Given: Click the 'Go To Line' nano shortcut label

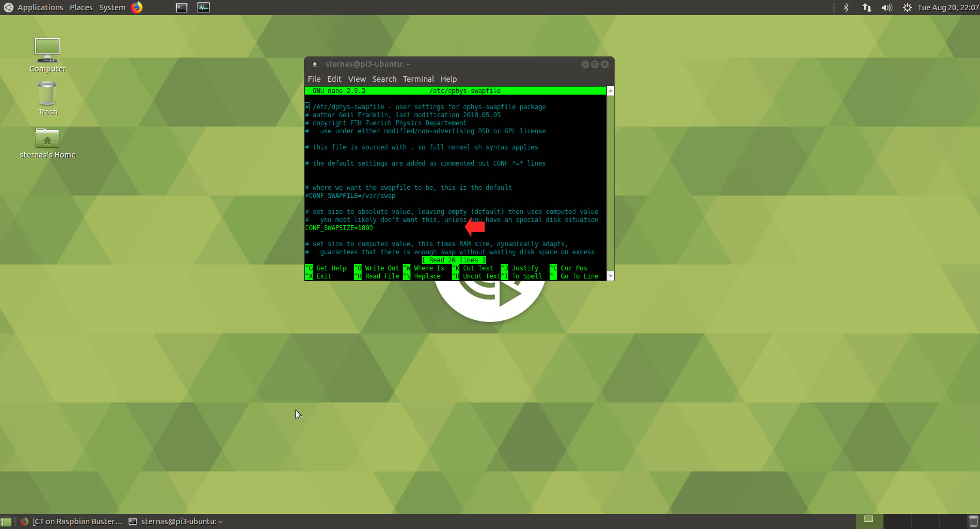Looking at the screenshot, I should click(x=580, y=276).
